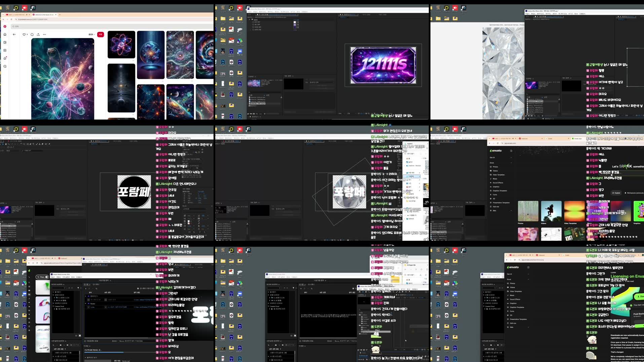Click the red Save button on Pinterest
Viewport: 644px width, 362px height.
(x=101, y=34)
